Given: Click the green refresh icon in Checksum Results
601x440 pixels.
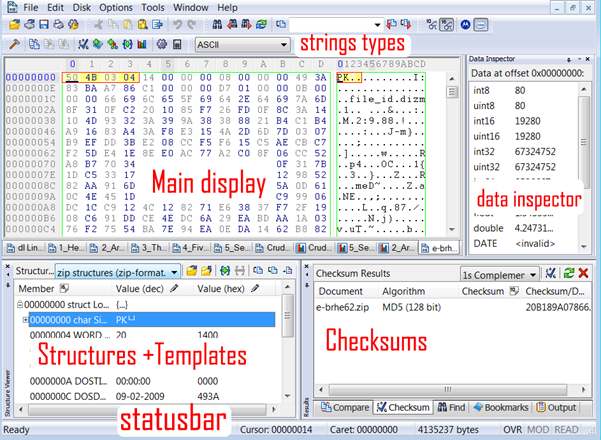Looking at the screenshot, I should tap(570, 273).
